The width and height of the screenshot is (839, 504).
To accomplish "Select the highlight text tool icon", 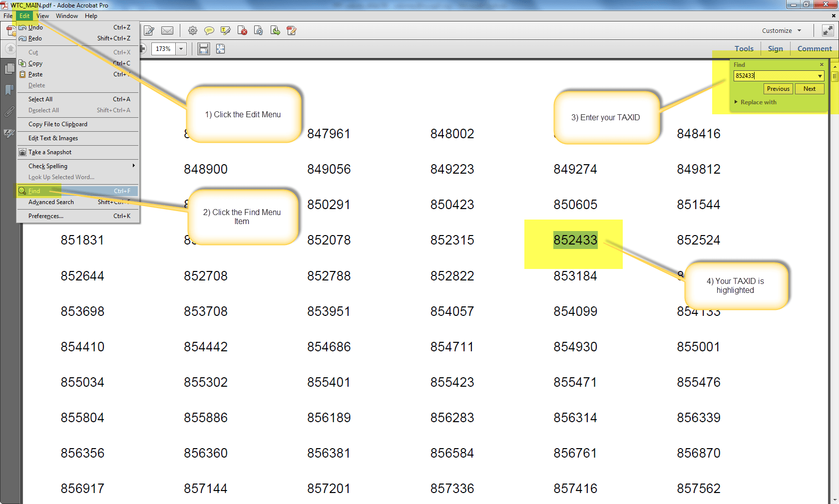I will click(x=226, y=31).
